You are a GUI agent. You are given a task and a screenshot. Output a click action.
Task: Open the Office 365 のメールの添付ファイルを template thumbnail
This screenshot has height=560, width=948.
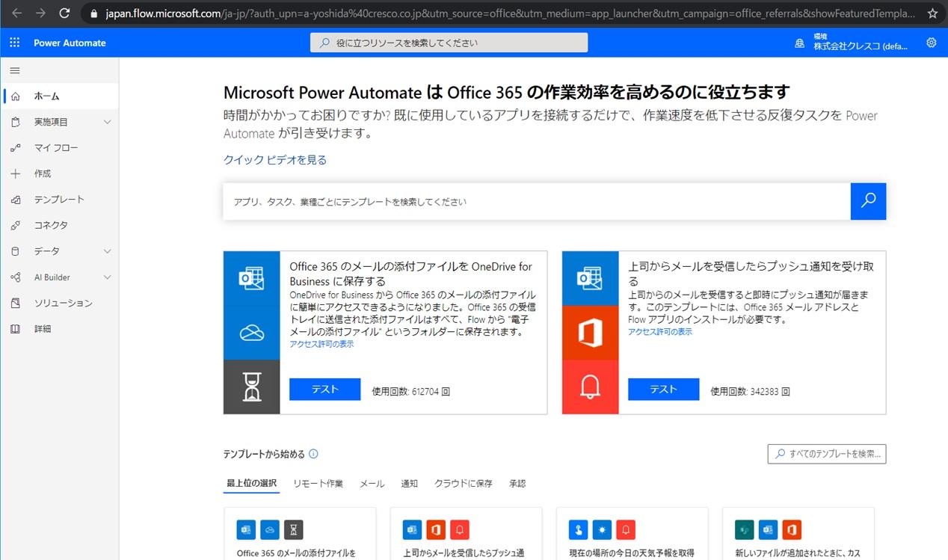click(300, 534)
